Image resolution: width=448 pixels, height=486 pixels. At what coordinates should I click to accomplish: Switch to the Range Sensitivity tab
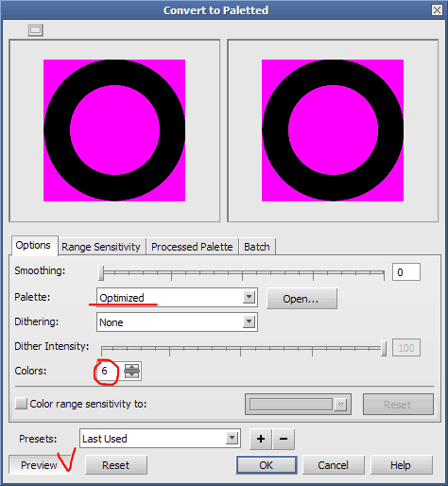101,247
